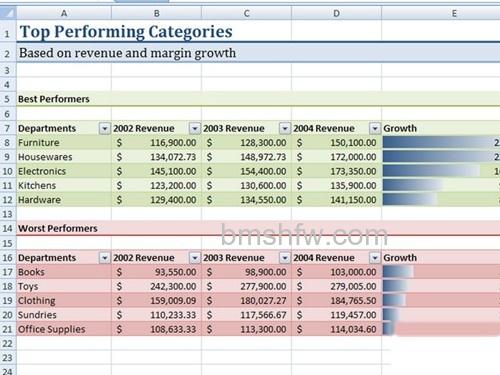Select the Office Supplies cell

pyautogui.click(x=64, y=329)
